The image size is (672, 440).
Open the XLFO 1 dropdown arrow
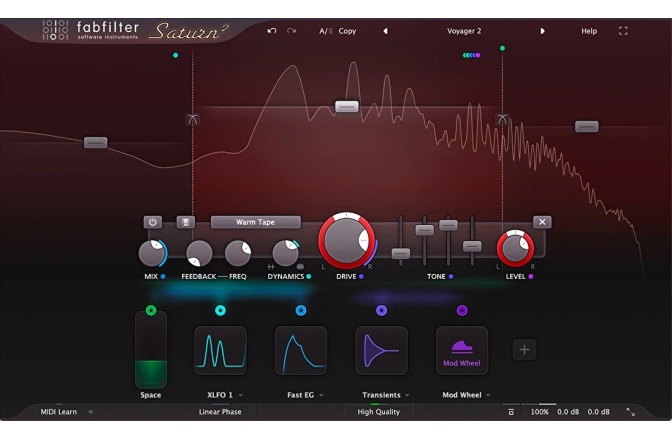tap(241, 395)
